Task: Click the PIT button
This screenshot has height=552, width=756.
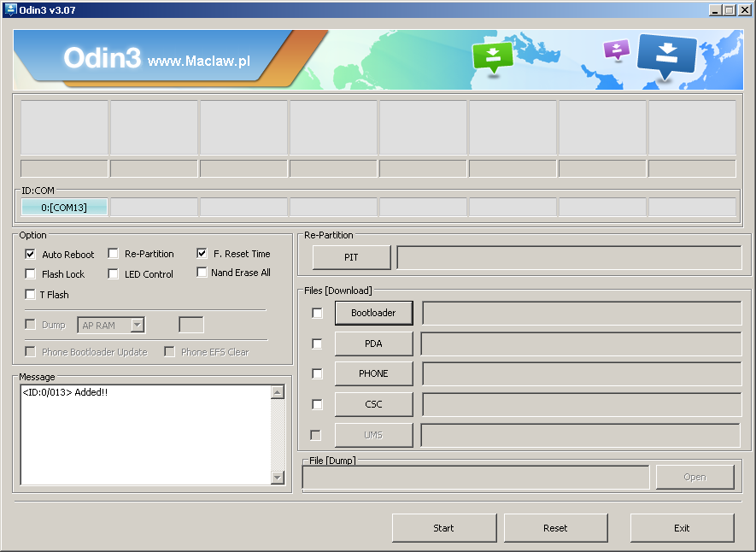Action: (x=351, y=257)
